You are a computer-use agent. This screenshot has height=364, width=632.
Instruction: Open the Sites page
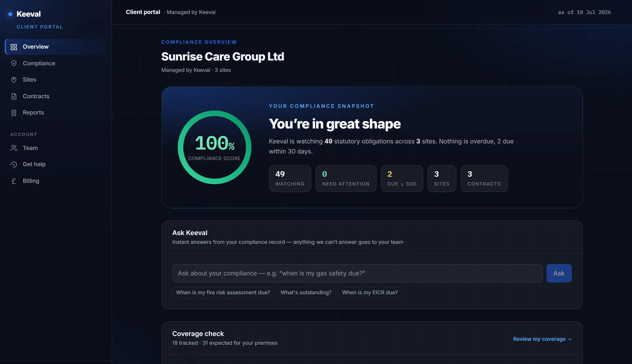pos(56,80)
